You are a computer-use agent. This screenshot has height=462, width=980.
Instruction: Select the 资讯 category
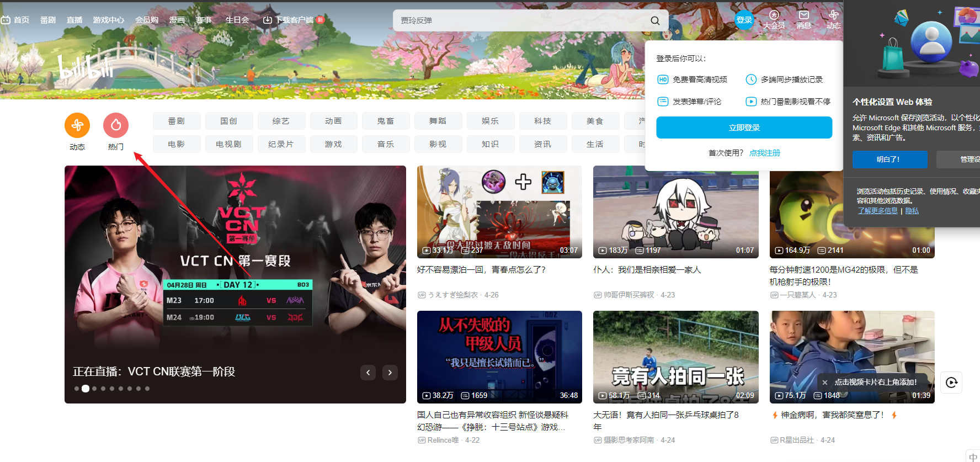[543, 144]
